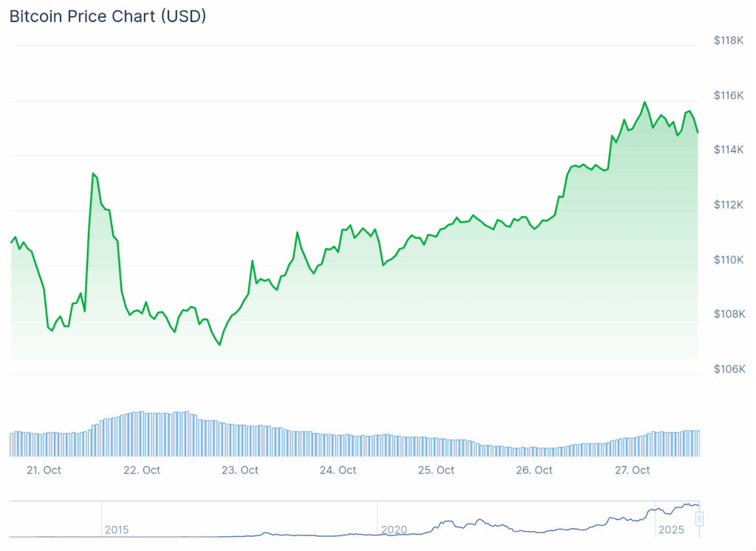The image size is (756, 551).
Task: Click the 2015 label in the navigator
Action: (117, 530)
